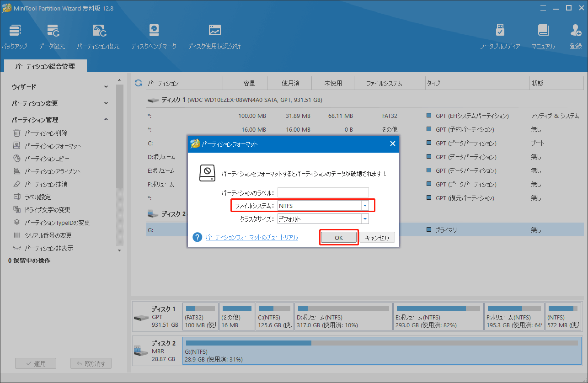The width and height of the screenshot is (588, 383).
Task: Click the 登録 register icon
Action: 576,37
